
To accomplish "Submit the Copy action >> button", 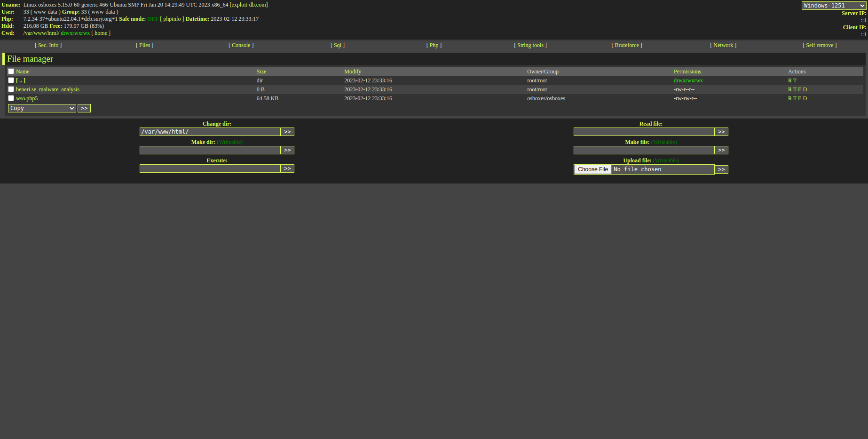I will (x=84, y=108).
